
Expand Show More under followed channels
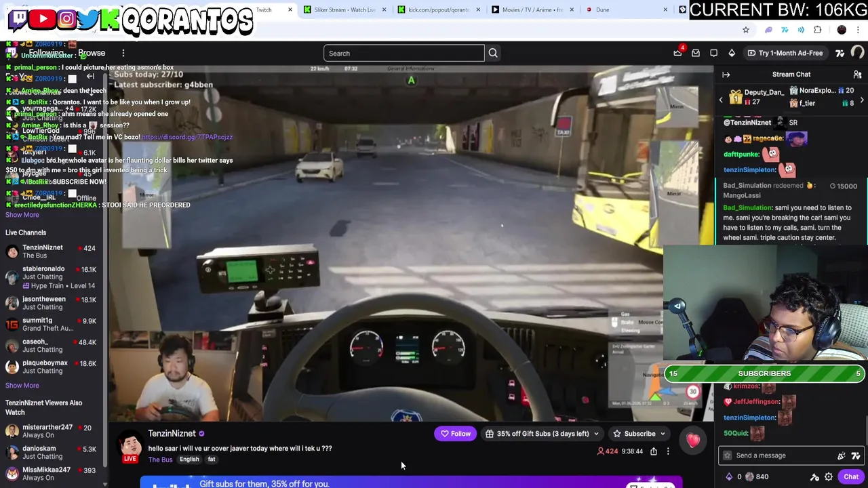22,215
